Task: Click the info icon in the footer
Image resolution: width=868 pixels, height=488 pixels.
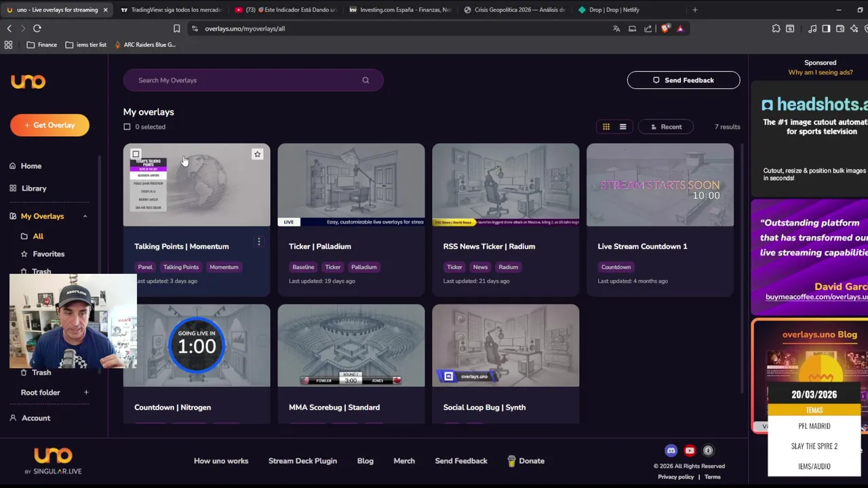Action: click(708, 451)
